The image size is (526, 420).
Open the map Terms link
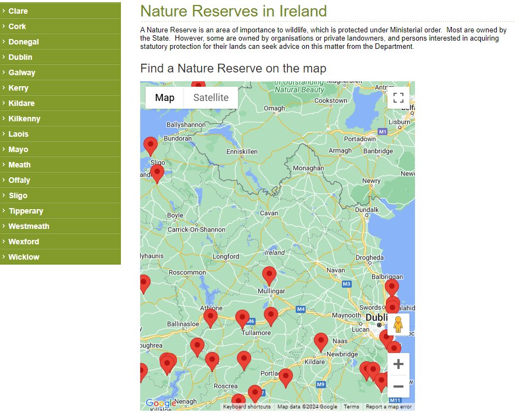(x=351, y=407)
